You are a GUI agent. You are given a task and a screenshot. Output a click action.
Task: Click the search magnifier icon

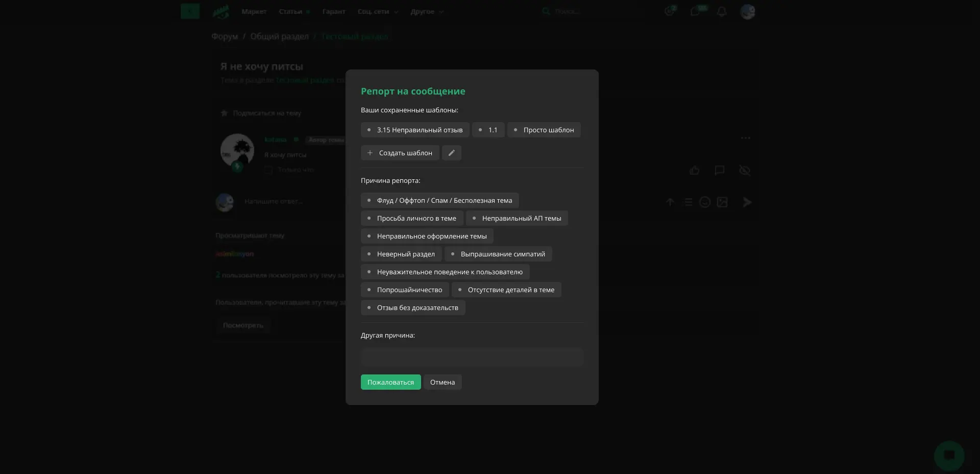click(546, 11)
